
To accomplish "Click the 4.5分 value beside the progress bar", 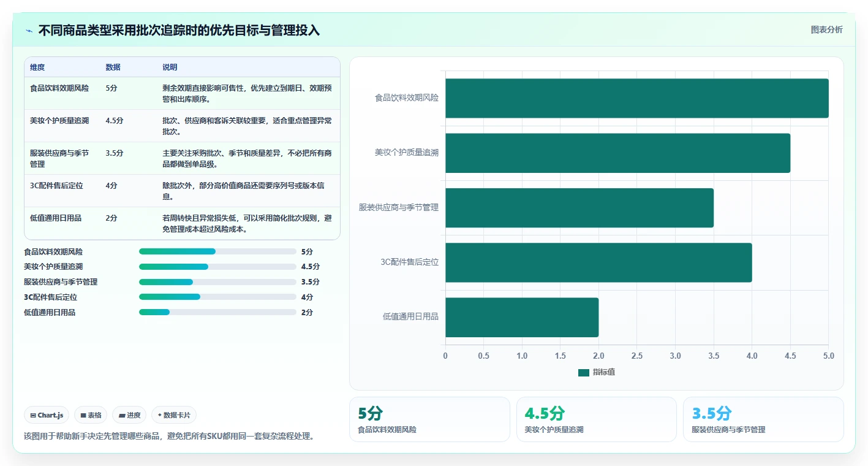I will 311,267.
